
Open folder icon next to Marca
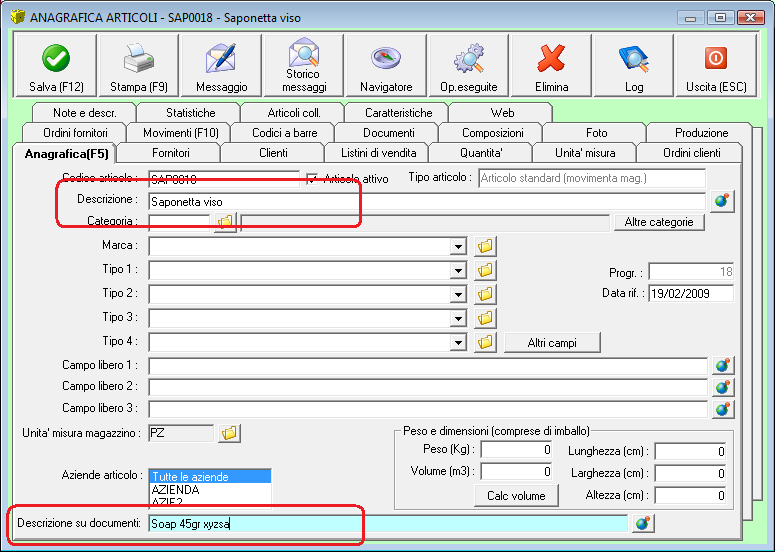tap(485, 246)
